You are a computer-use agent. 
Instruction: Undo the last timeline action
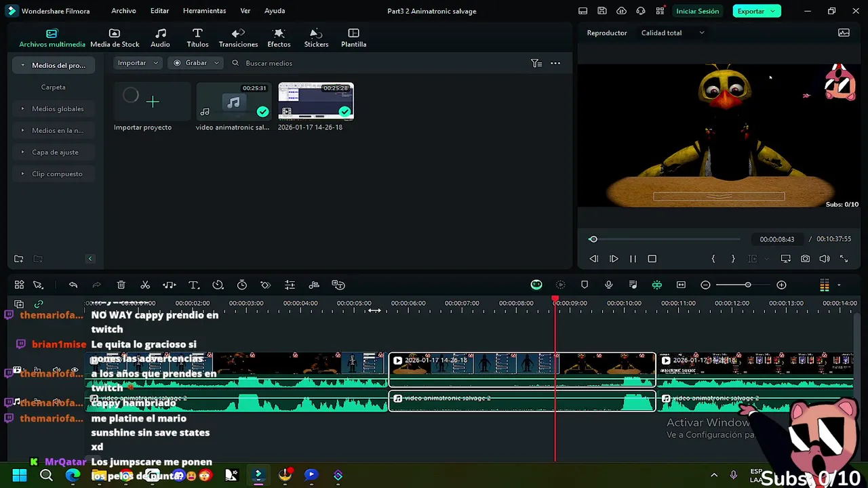click(x=73, y=285)
